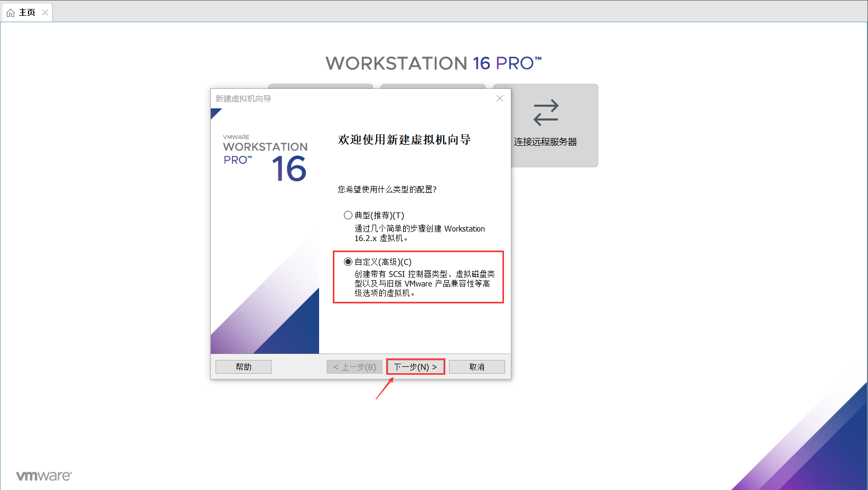Click the home icon on the 主页 tab
This screenshot has height=490, width=868.
[10, 12]
